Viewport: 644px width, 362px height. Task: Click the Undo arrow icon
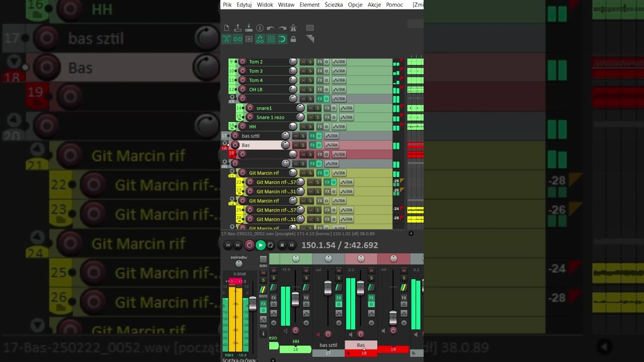[271, 28]
